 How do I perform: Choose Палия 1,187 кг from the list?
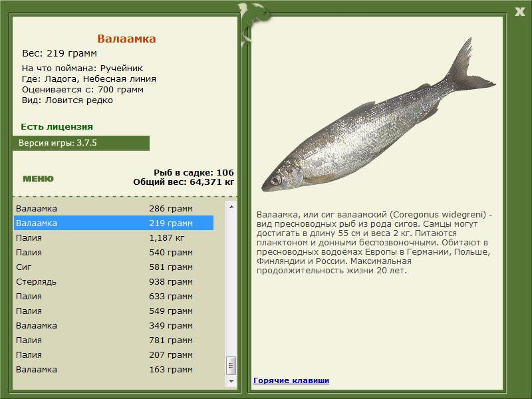click(x=113, y=238)
